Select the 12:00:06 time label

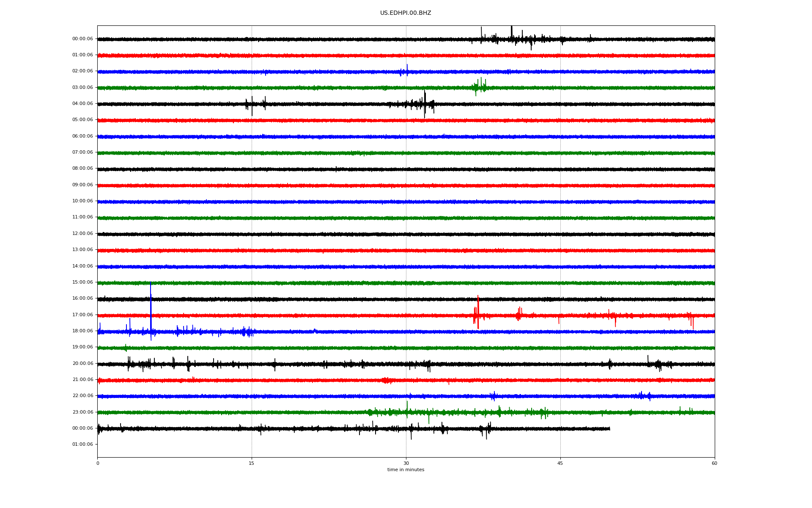click(82, 234)
